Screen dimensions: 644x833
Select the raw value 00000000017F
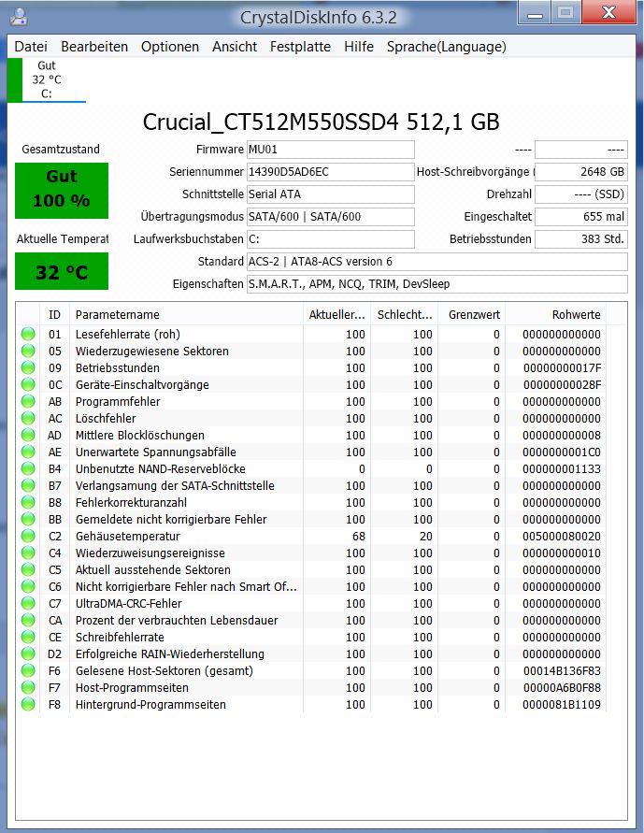(x=562, y=367)
